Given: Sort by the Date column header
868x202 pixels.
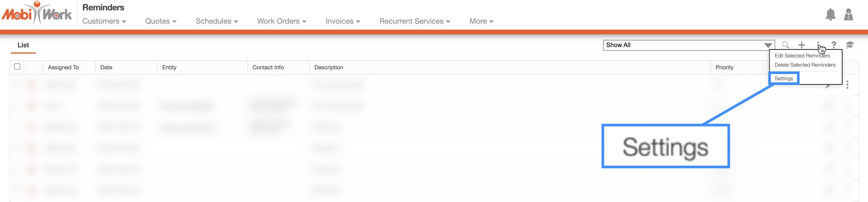Looking at the screenshot, I should point(106,68).
